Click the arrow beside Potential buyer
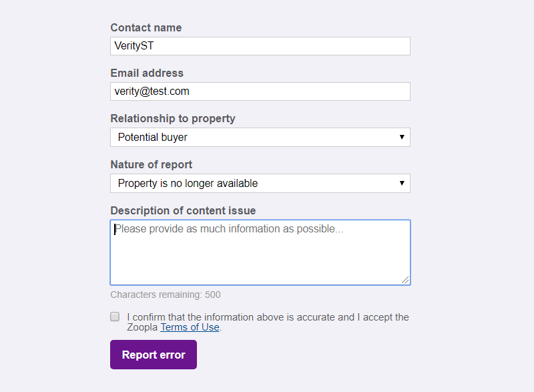 click(x=402, y=138)
